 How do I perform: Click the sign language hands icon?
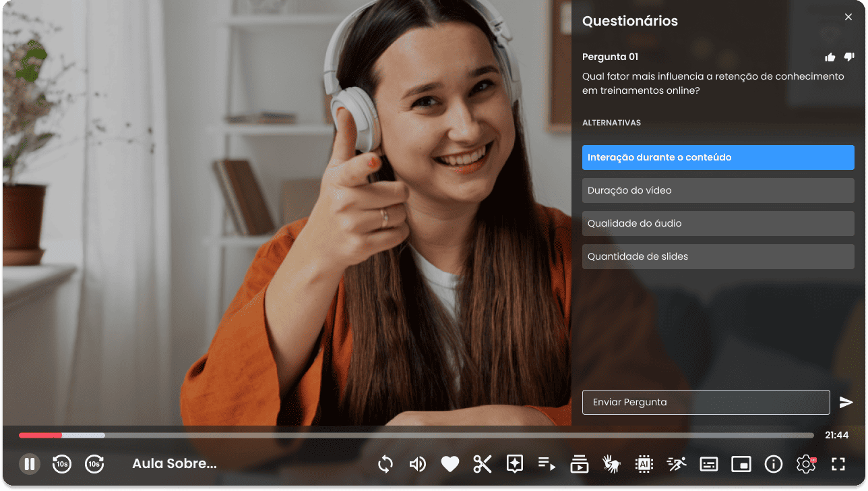[x=611, y=464]
